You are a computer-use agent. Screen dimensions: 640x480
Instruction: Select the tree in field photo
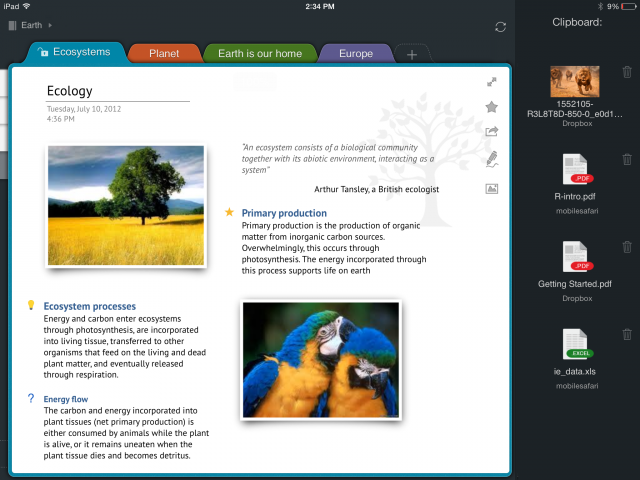[x=126, y=205]
